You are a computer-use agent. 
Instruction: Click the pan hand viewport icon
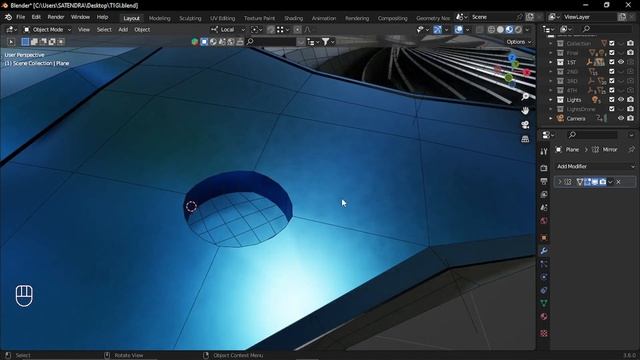click(x=525, y=111)
